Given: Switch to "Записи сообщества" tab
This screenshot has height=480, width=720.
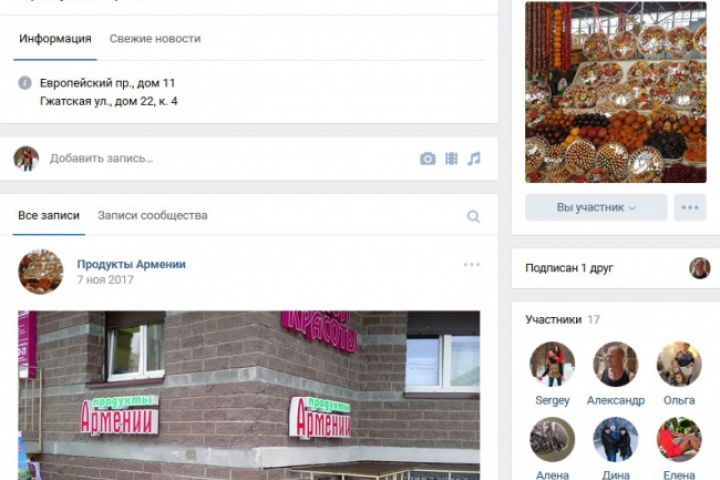Looking at the screenshot, I should (152, 215).
